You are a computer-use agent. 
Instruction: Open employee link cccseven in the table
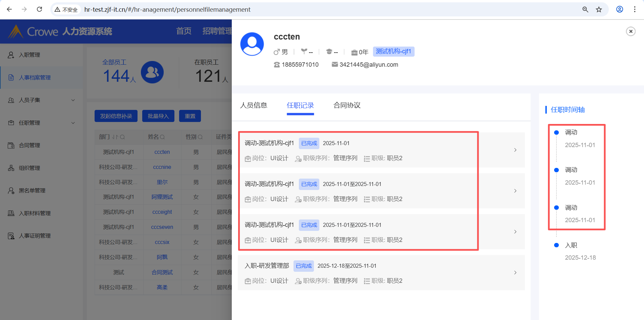click(x=162, y=227)
